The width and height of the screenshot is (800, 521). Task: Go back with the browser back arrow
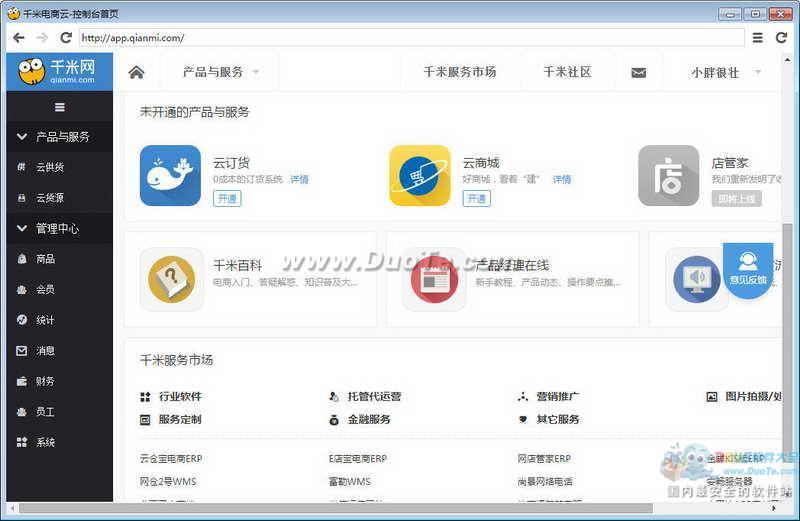click(18, 38)
